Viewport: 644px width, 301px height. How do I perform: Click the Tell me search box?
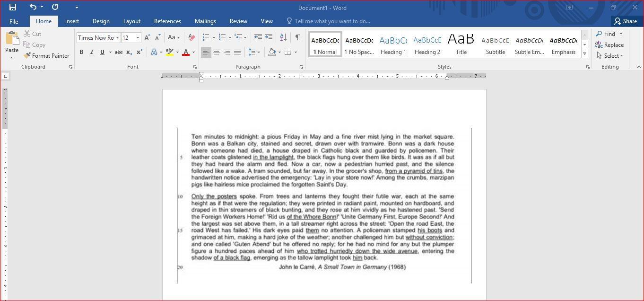[332, 21]
